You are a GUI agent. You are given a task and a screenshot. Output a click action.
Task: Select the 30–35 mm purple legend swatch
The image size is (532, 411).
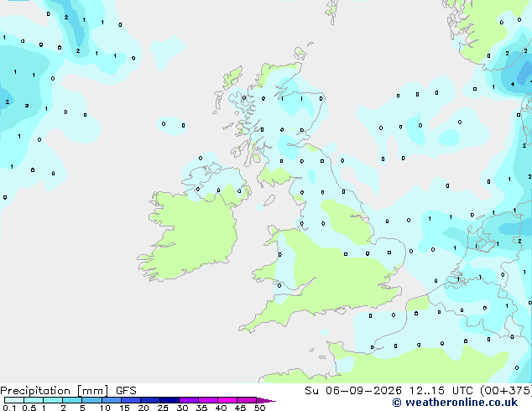pyautogui.click(x=188, y=400)
